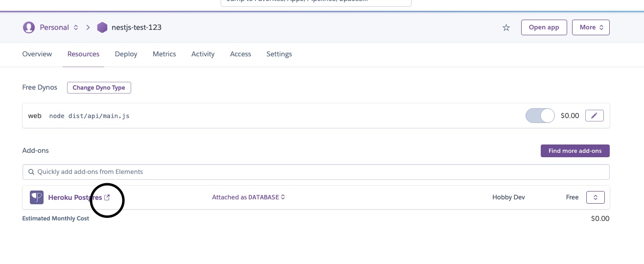Viewport: 644px width, 264px height.
Task: Open the Settings tab
Action: (279, 54)
